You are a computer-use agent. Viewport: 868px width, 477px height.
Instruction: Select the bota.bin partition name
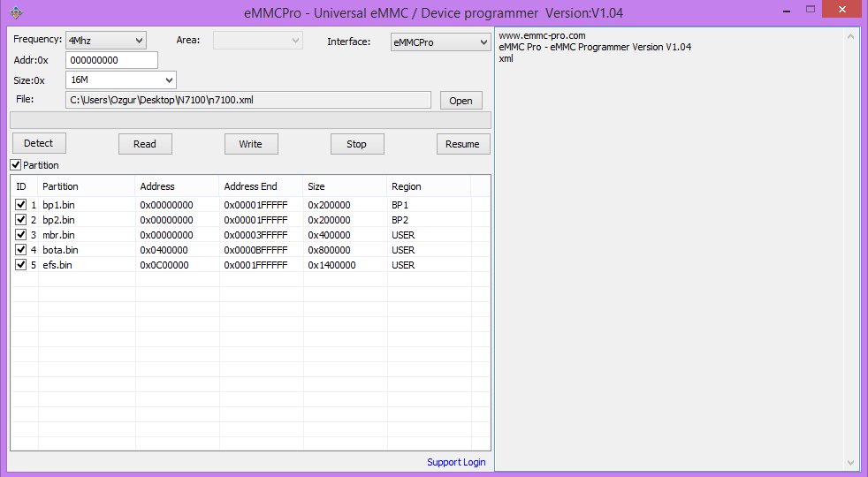[60, 250]
